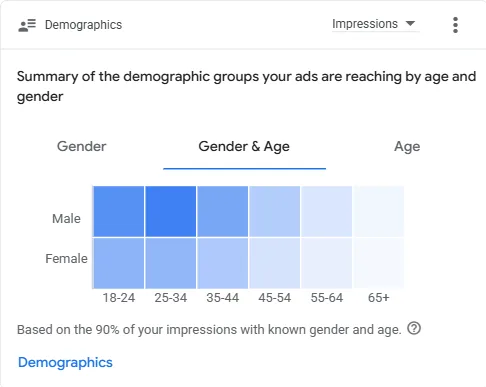Select the Male 45-54 heatmap cell
Image resolution: width=486 pixels, height=387 pixels.
pyautogui.click(x=275, y=211)
